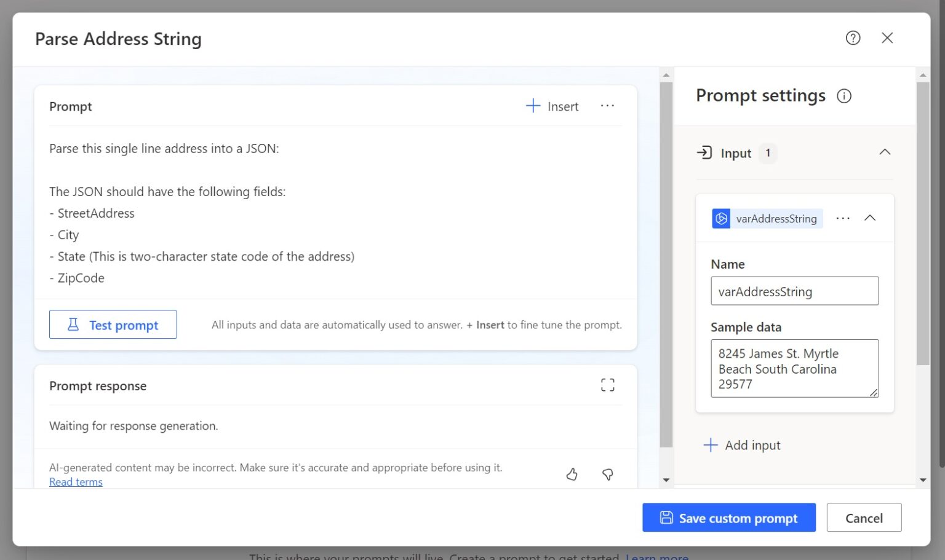This screenshot has height=560, width=945.
Task: Save the custom prompt
Action: pos(728,518)
